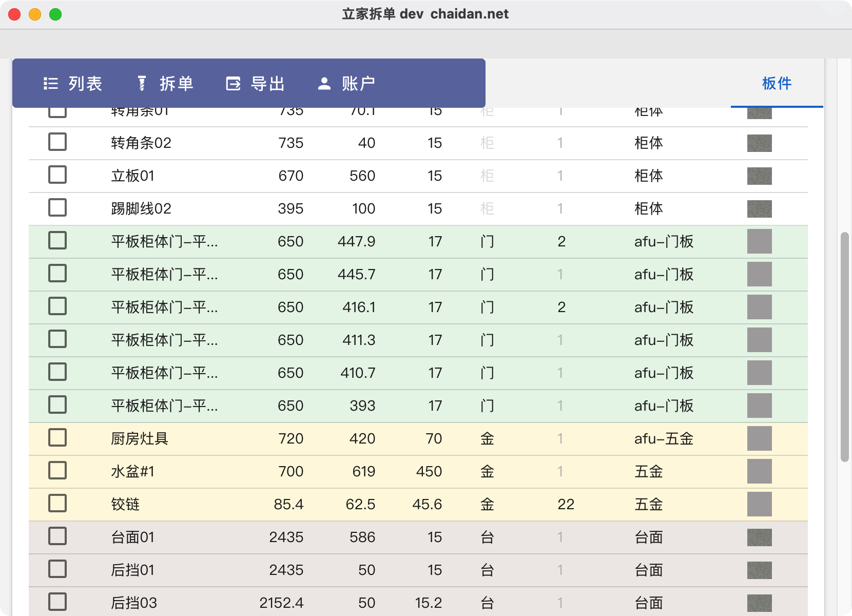Click the gray swatch in the 447.9 row
Screen dimensions: 852x616
[760, 241]
